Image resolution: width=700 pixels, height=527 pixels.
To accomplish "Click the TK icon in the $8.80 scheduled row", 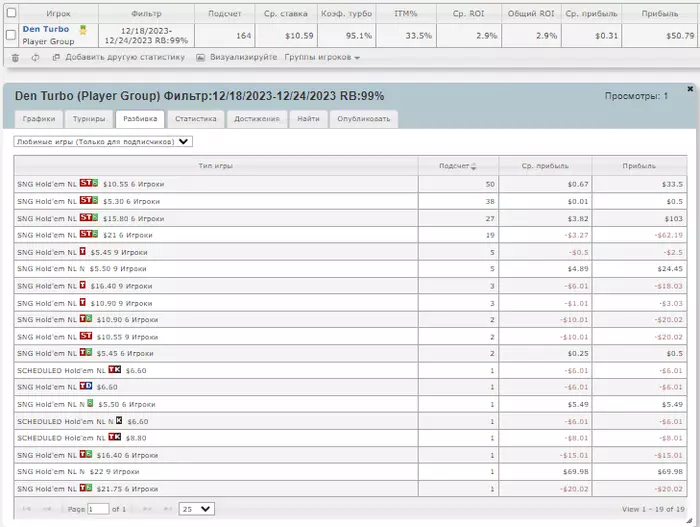I will tap(115, 437).
